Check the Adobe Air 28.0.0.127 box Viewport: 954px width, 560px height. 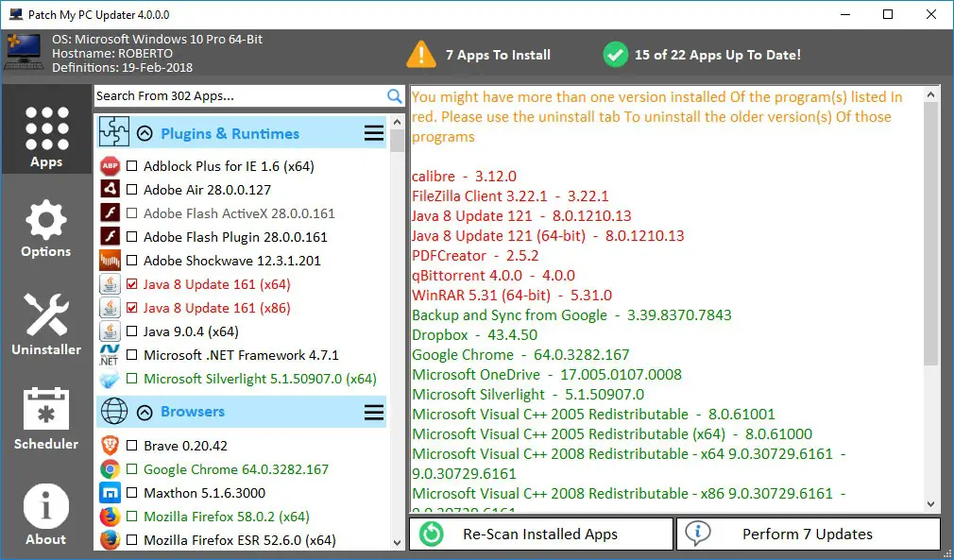click(x=131, y=190)
